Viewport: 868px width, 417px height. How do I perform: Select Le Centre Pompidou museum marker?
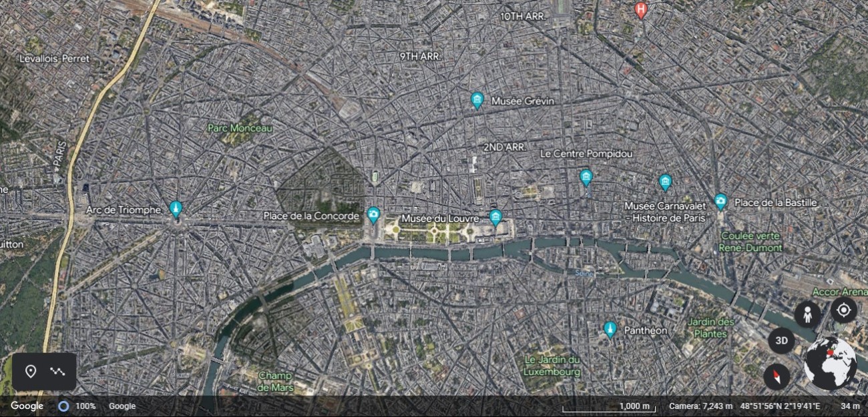[586, 177]
